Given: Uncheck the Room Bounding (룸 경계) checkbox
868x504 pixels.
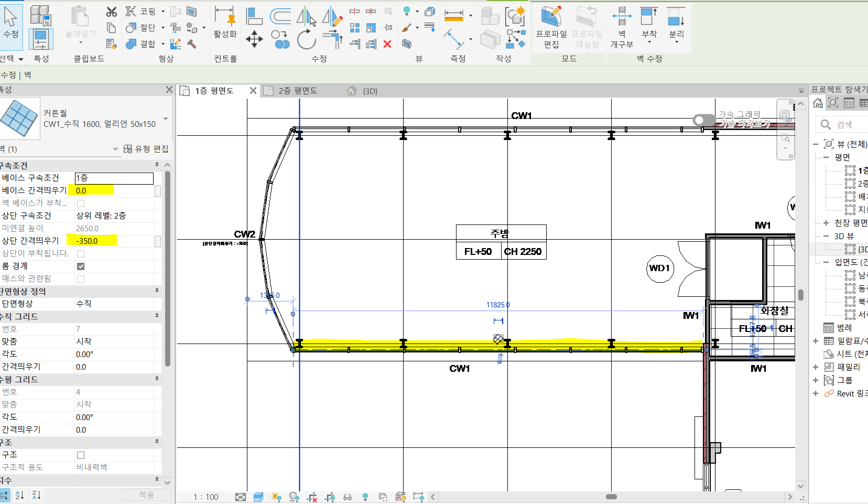Looking at the screenshot, I should coord(81,266).
